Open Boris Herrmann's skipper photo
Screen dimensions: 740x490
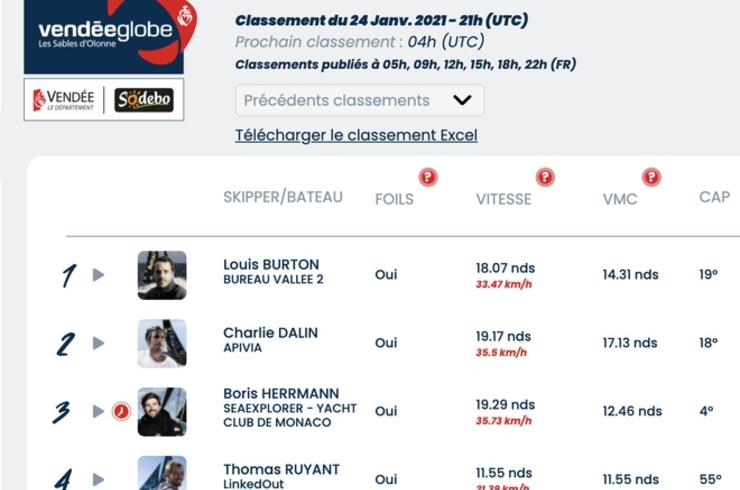click(162, 411)
